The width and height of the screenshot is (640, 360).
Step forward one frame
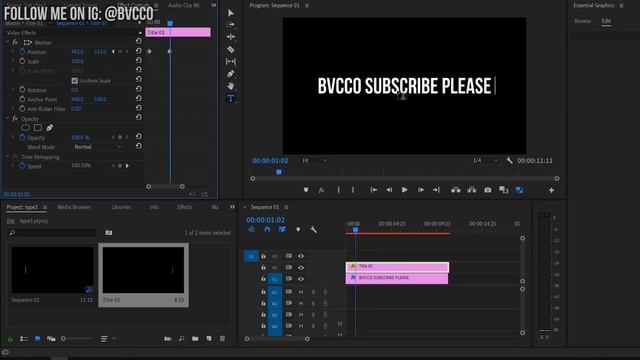click(x=420, y=190)
